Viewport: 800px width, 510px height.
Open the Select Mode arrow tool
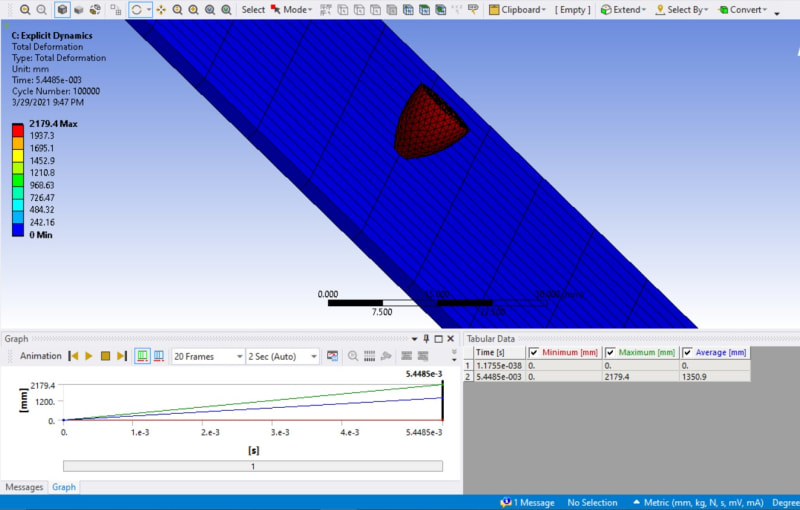tap(276, 9)
